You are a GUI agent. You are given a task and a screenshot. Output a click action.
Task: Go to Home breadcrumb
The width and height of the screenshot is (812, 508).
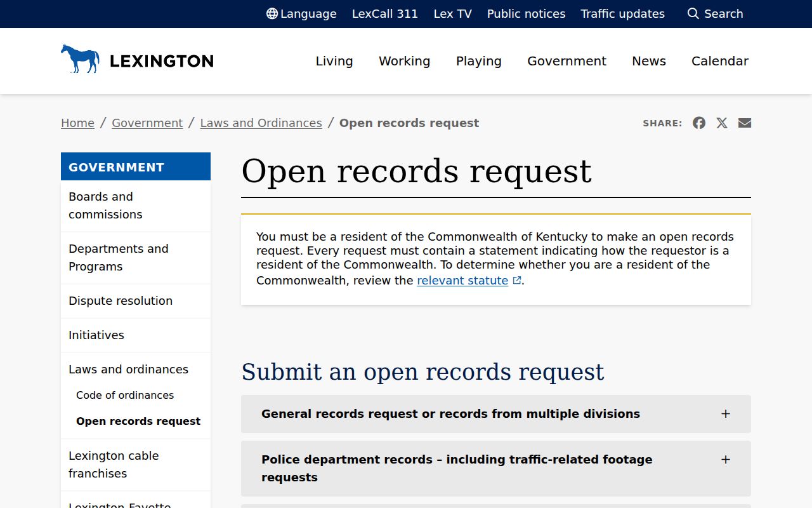click(77, 123)
